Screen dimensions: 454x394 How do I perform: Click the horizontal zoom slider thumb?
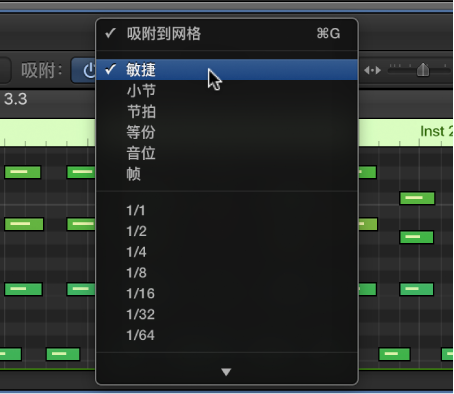pyautogui.click(x=423, y=69)
